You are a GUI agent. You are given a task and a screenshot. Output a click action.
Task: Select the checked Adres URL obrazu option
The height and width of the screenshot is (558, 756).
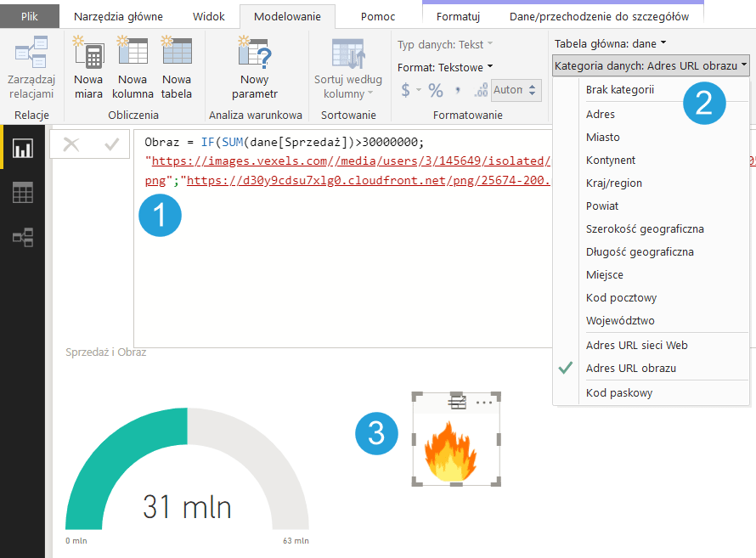click(x=630, y=369)
